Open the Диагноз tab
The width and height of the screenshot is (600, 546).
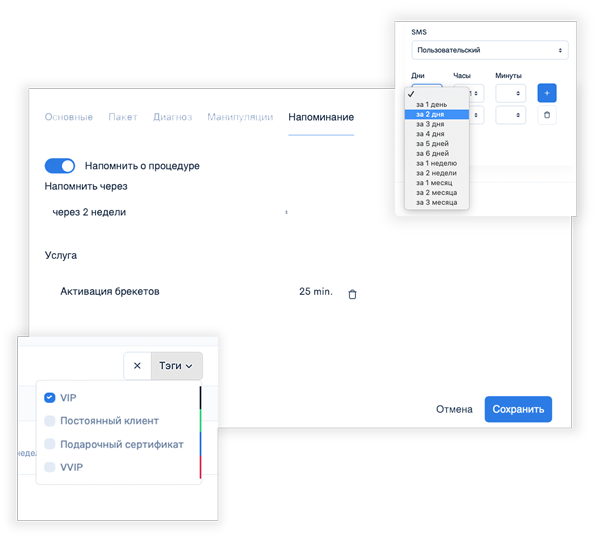coord(172,117)
